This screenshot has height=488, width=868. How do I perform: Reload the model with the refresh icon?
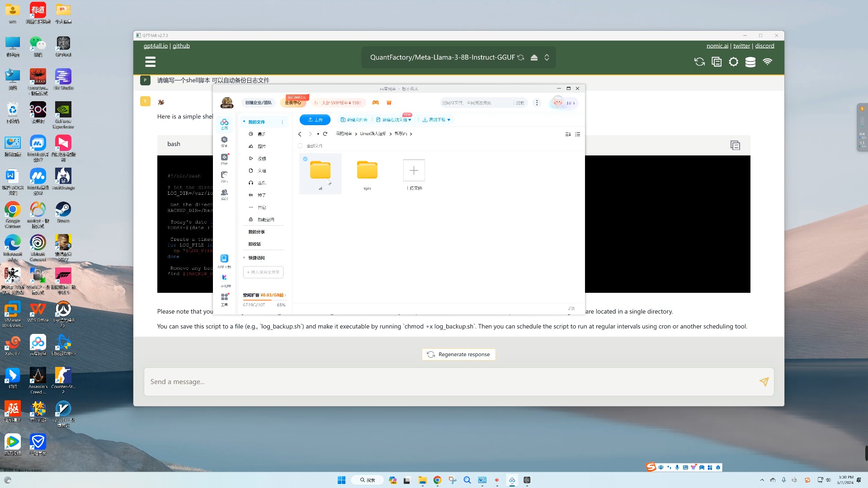(521, 57)
